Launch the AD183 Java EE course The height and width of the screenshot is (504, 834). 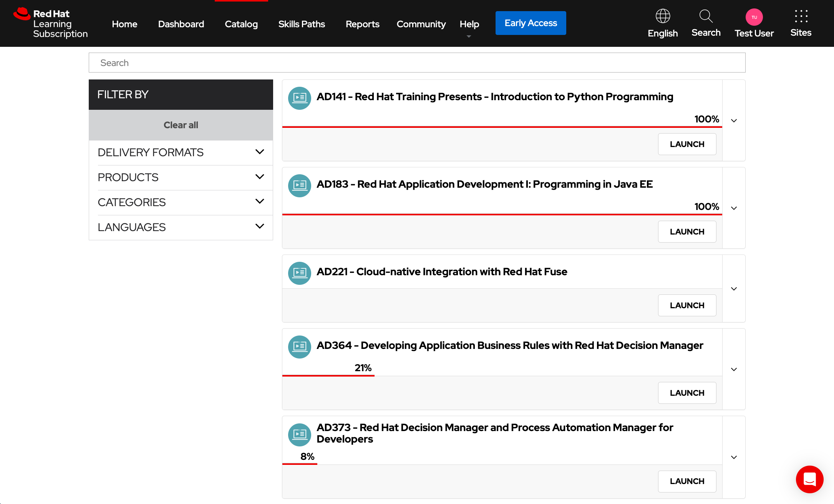687,231
